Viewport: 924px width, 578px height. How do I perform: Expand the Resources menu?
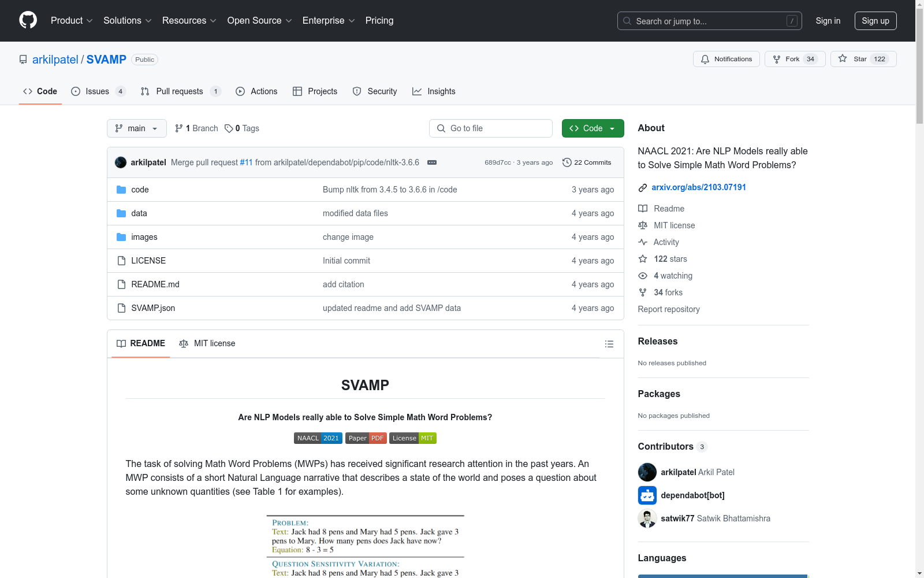(189, 20)
